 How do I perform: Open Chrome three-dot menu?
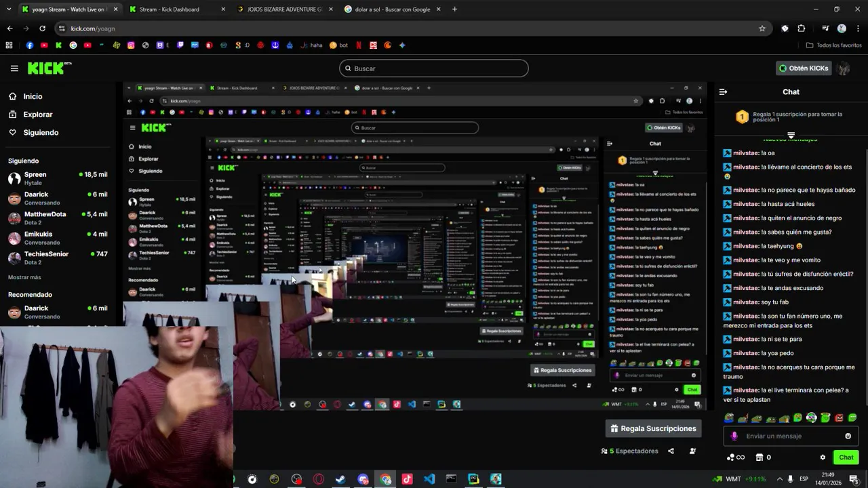[x=858, y=28]
